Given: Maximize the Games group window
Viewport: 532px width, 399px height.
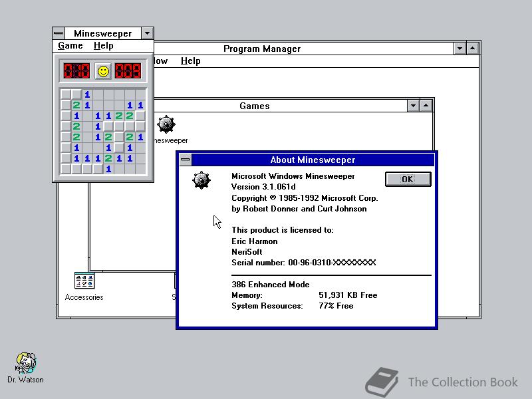Looking at the screenshot, I should coord(426,106).
